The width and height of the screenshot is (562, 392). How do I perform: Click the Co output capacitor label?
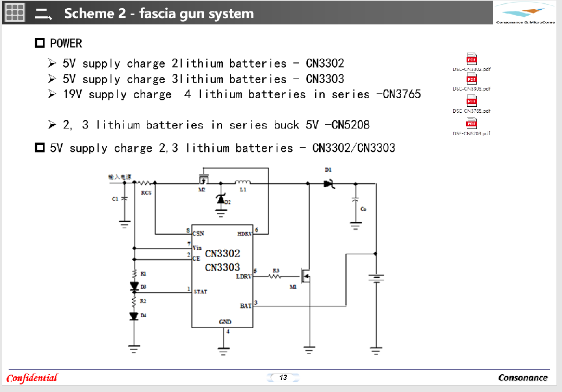(x=364, y=209)
